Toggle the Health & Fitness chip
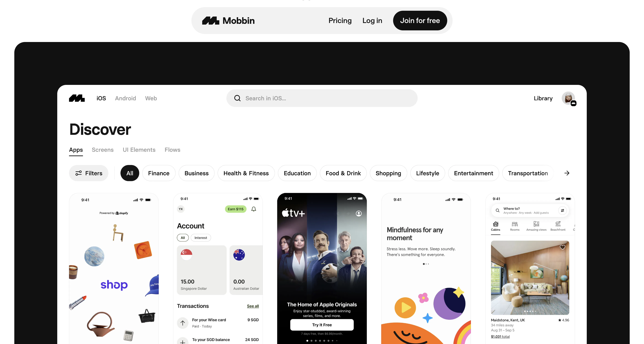 246,173
